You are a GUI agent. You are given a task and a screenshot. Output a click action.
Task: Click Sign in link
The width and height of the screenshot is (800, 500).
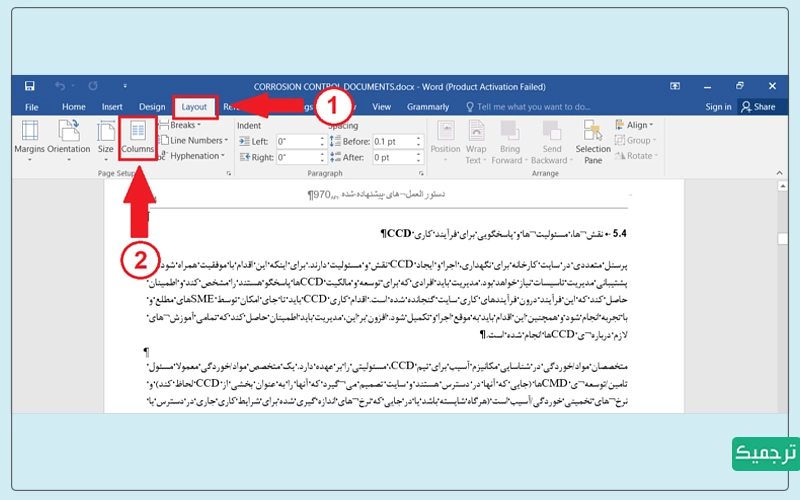(x=718, y=107)
